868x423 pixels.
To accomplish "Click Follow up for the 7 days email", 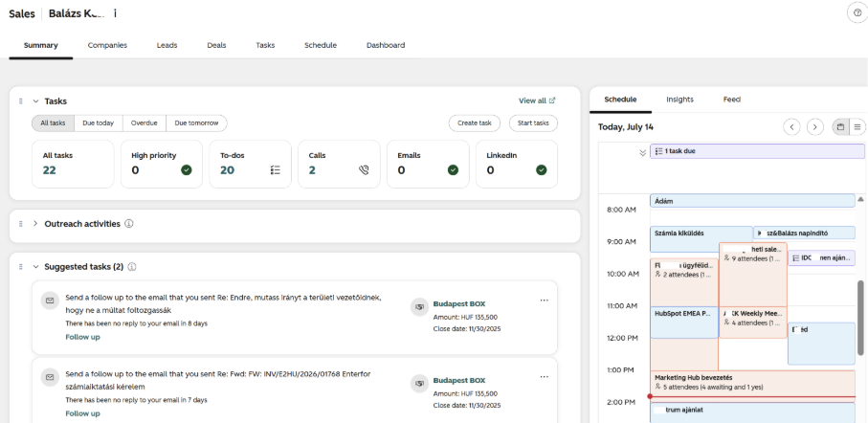I will pyautogui.click(x=82, y=413).
